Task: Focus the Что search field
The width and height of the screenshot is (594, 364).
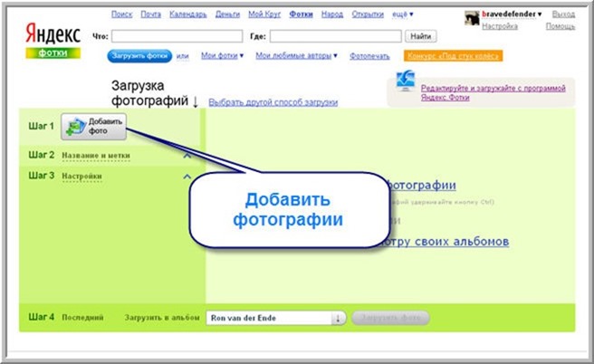Action: pyautogui.click(x=177, y=36)
